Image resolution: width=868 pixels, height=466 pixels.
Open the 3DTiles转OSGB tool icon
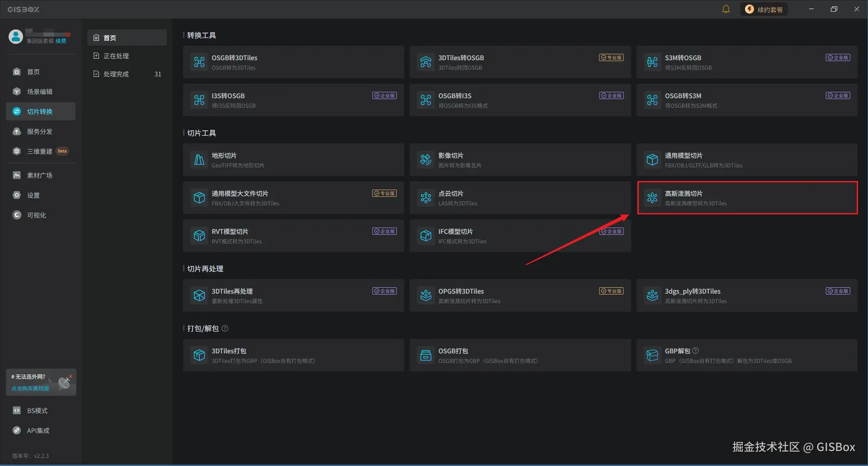[426, 62]
